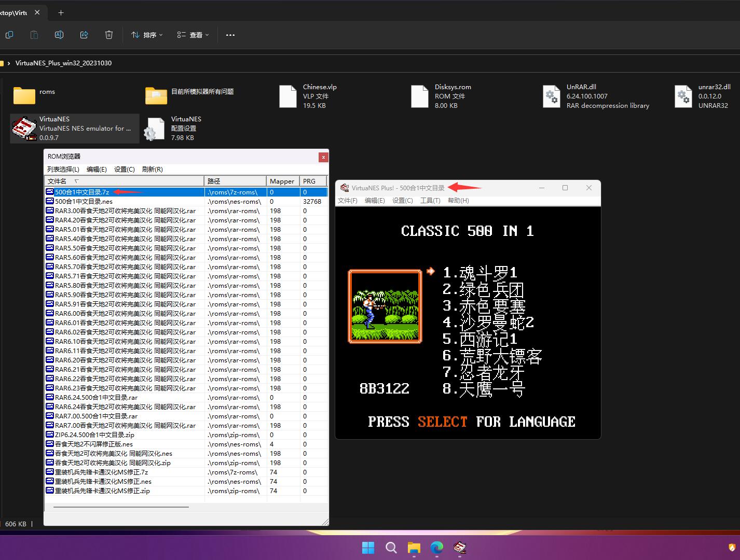Screen dimensions: 740x560
Task: Sort ROM list by Mapper column header
Action: (283, 181)
